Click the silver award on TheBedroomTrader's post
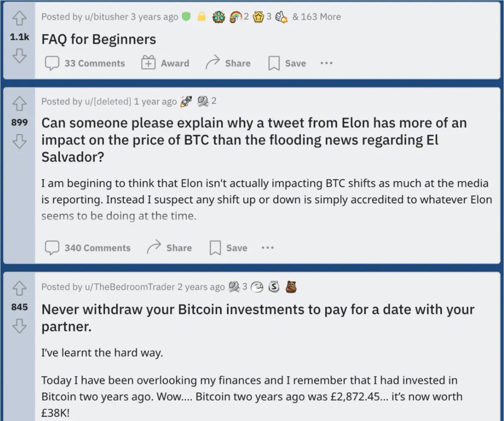Screen dimensions: 504x421 pos(274,287)
